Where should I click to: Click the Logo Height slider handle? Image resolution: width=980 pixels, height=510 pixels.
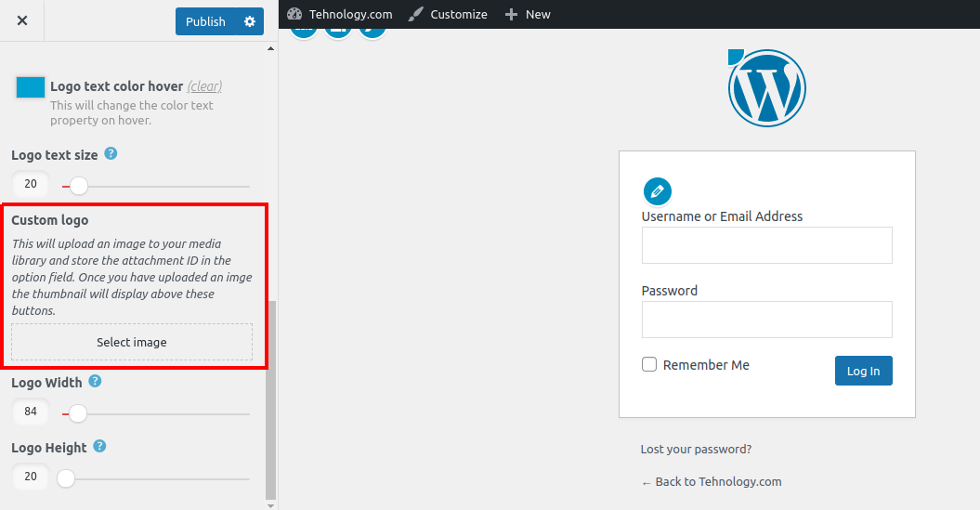(x=66, y=478)
